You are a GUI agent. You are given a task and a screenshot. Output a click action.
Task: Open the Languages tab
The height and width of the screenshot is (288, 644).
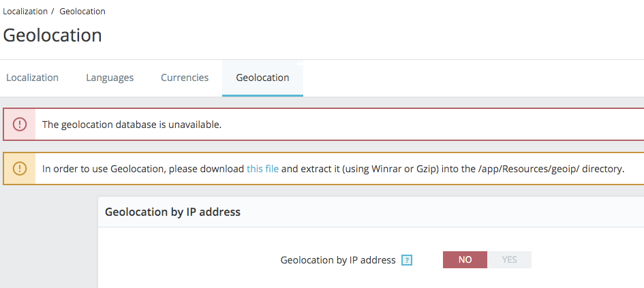[110, 78]
